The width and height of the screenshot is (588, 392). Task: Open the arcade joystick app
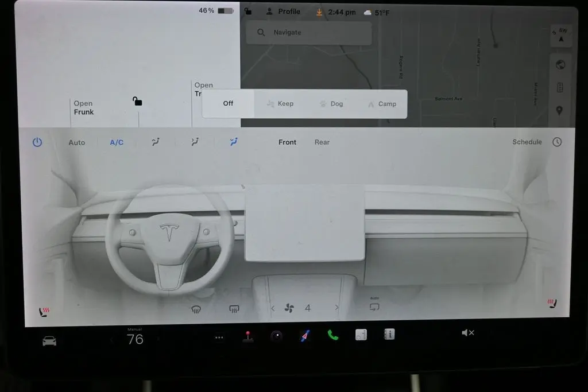coord(247,337)
